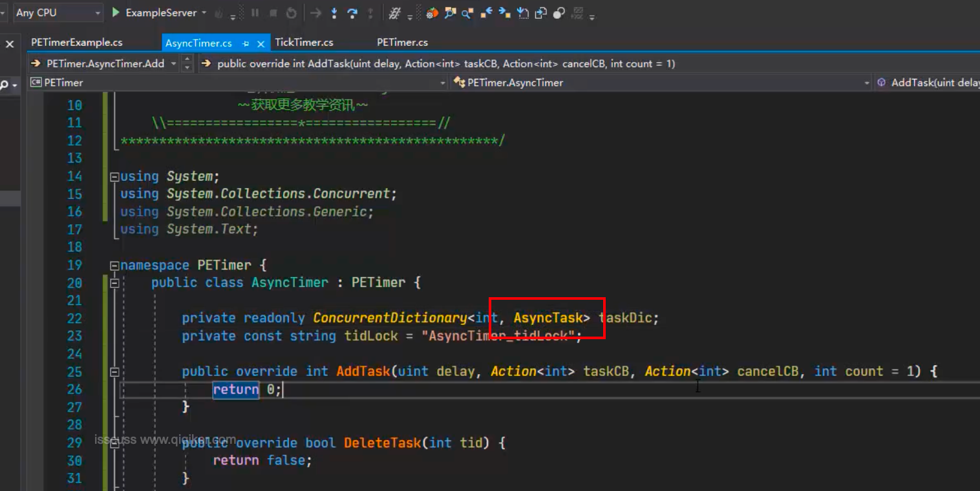Collapse the DeleteTask method on line 29

114,443
